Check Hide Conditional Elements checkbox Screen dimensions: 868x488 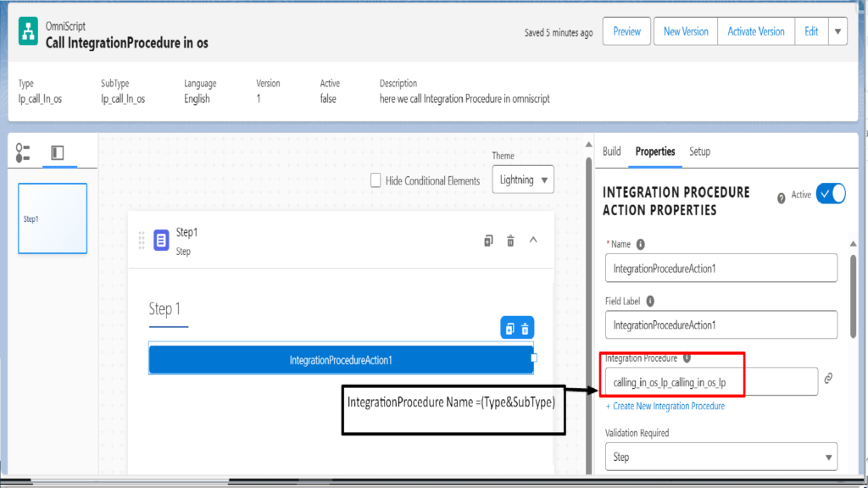click(x=376, y=180)
